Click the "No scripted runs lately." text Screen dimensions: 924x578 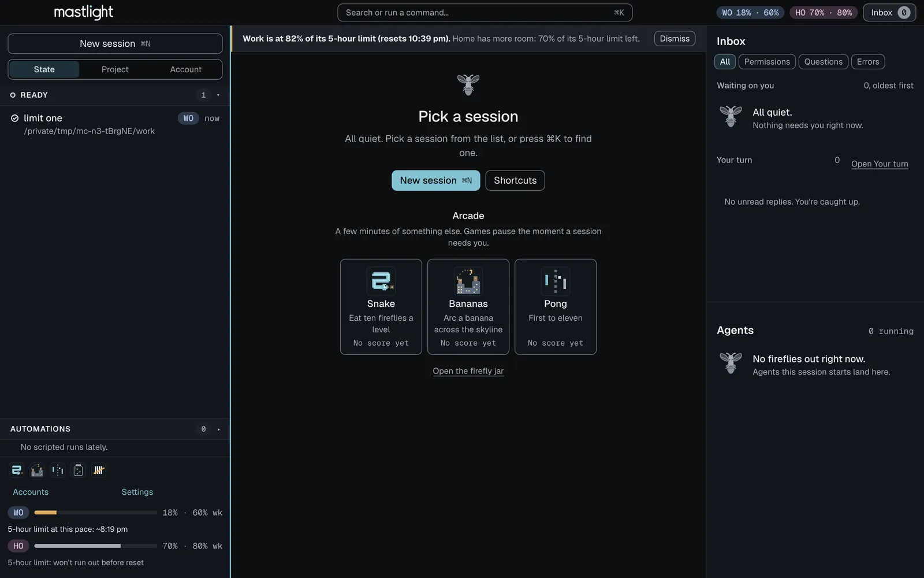pyautogui.click(x=64, y=447)
